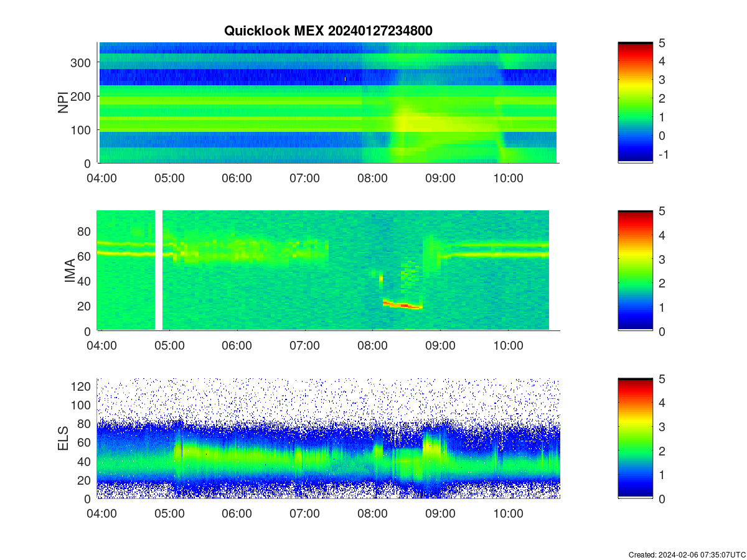
Task: Click the red hotspot in the IMA spectrogram
Action: (403, 305)
